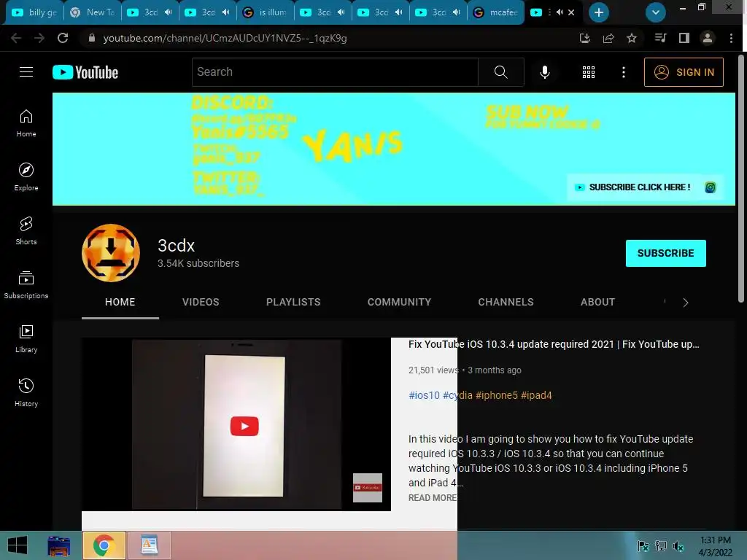Toggle the browser side panel icon
The image size is (747, 560).
click(684, 38)
